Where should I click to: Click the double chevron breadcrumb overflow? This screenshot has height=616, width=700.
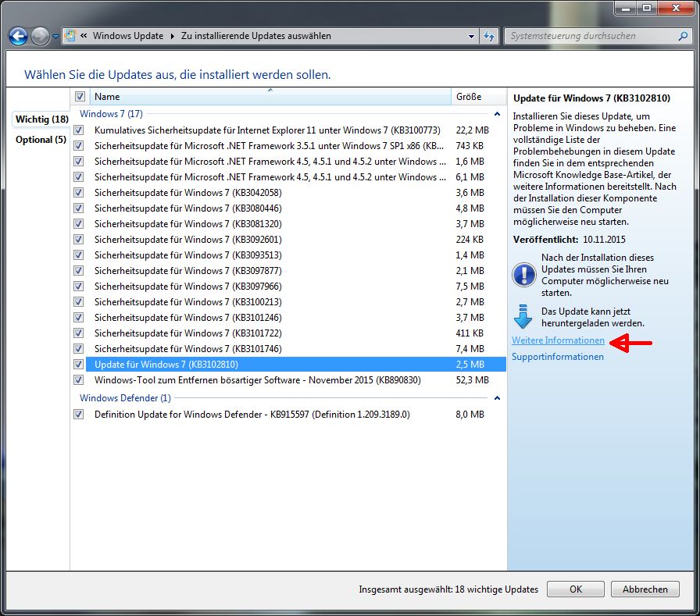click(x=84, y=36)
